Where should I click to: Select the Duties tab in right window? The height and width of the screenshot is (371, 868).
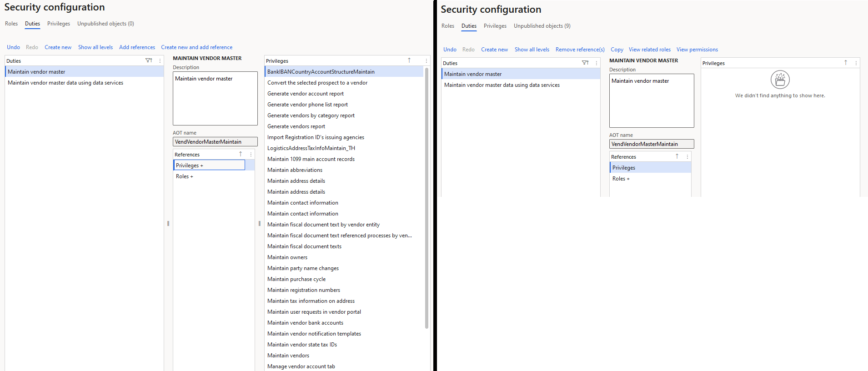[x=469, y=26]
